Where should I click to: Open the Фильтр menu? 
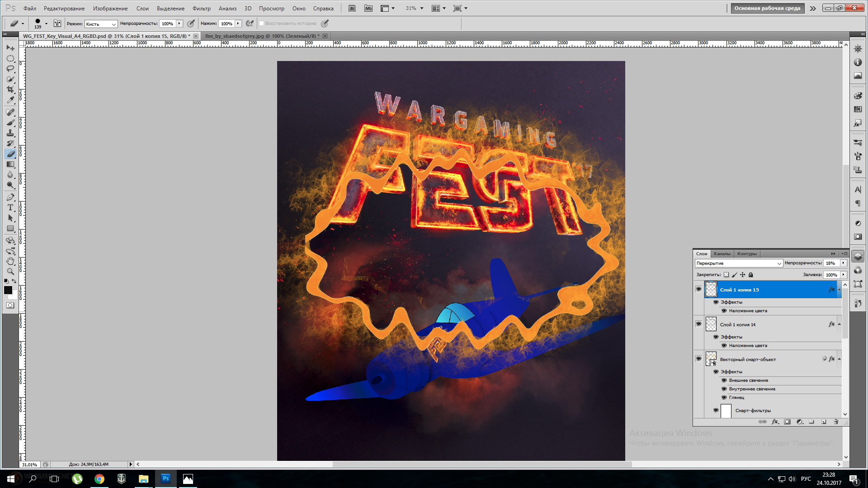tap(201, 8)
